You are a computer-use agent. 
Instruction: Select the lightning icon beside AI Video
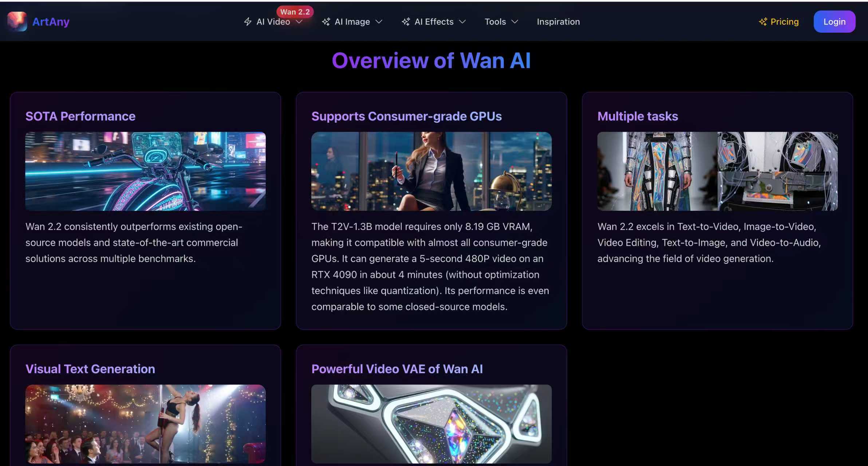coord(247,21)
